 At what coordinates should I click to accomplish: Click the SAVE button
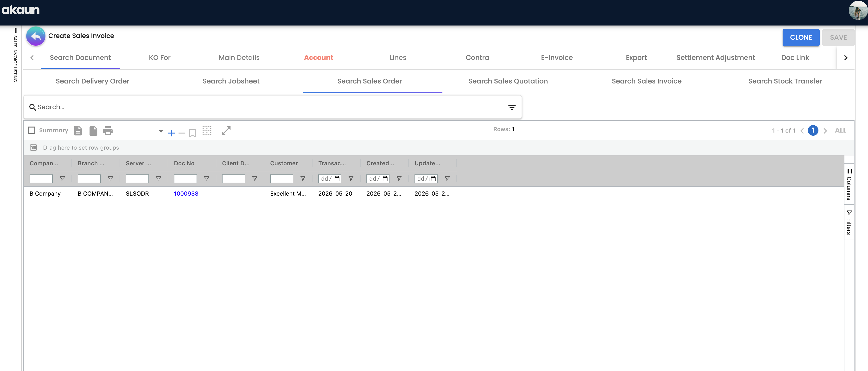click(838, 37)
